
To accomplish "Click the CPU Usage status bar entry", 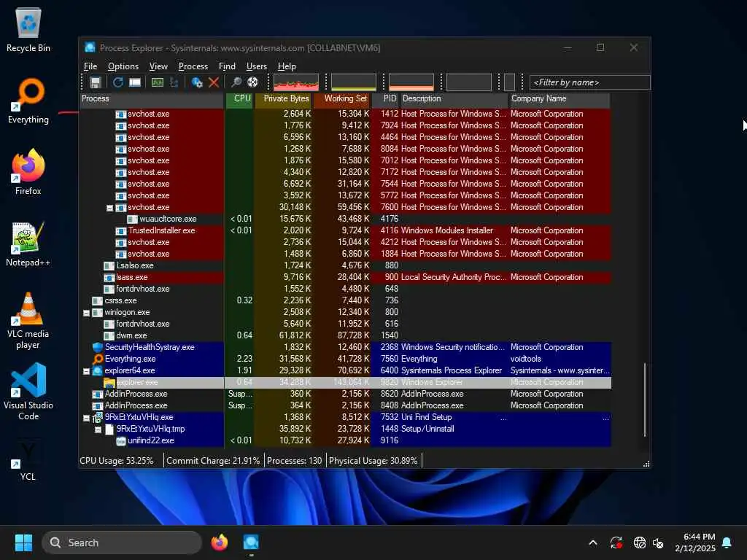I will coord(117,461).
